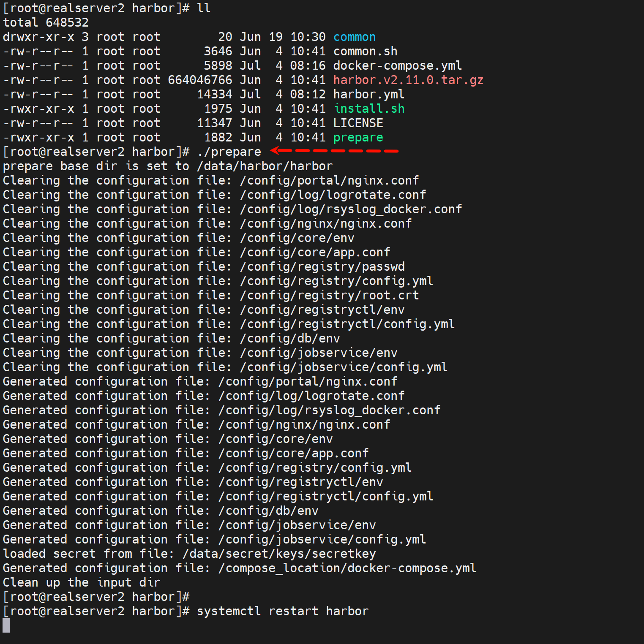The width and height of the screenshot is (644, 644).
Task: Click the install.sh file name
Action: coord(368,109)
